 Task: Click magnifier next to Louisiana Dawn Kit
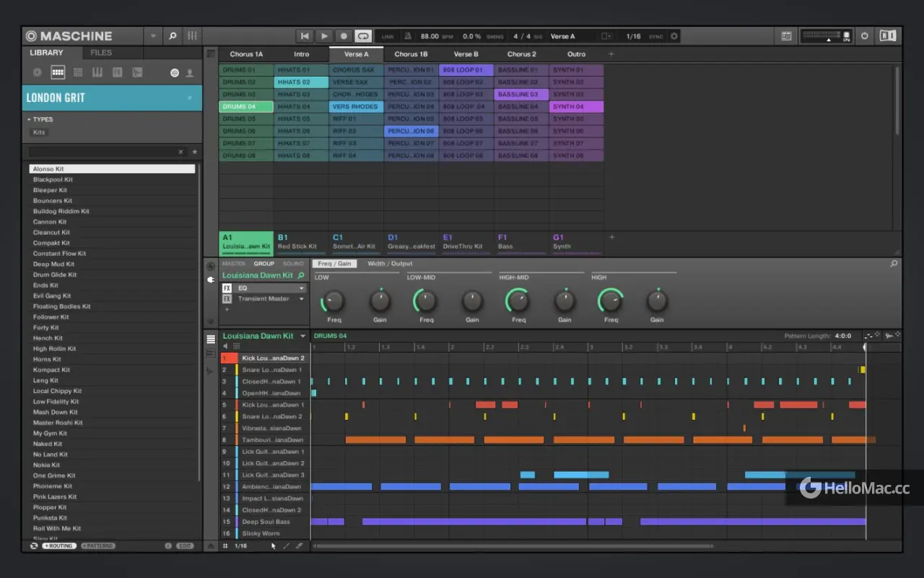click(x=301, y=275)
